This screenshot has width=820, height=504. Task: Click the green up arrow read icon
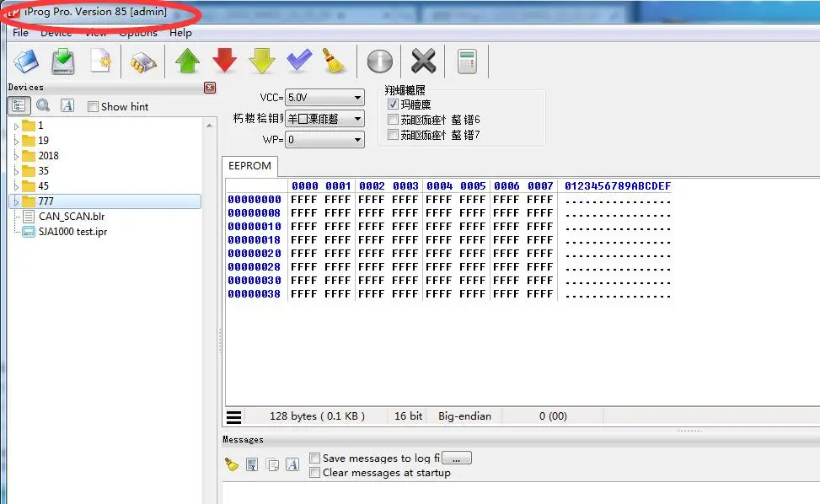[187, 61]
